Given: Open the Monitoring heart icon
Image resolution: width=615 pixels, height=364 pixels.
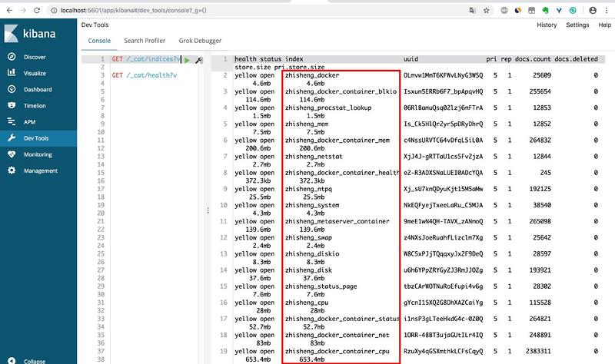Looking at the screenshot, I should [12, 154].
